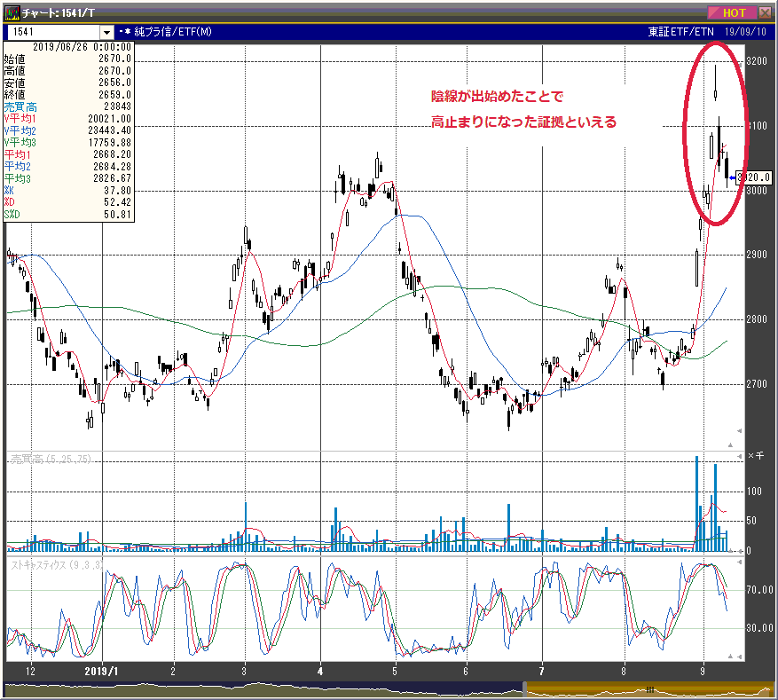Click the 平均1 value 2668.20
This screenshot has width=778, height=700.
112,154
